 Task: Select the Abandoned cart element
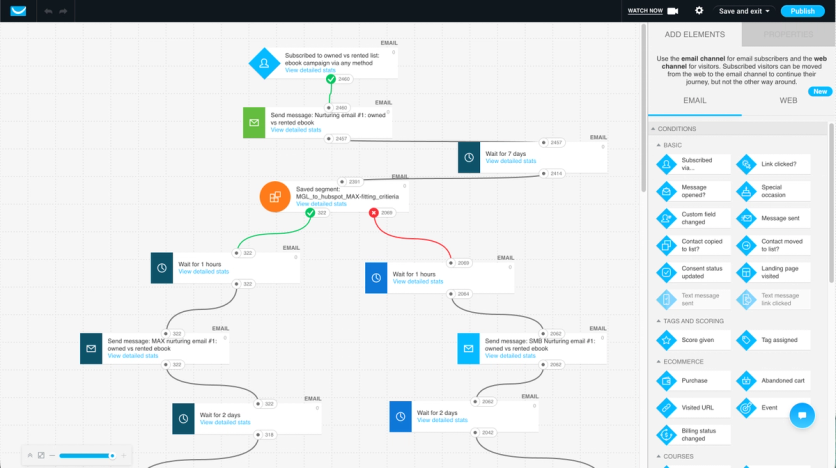(773, 381)
